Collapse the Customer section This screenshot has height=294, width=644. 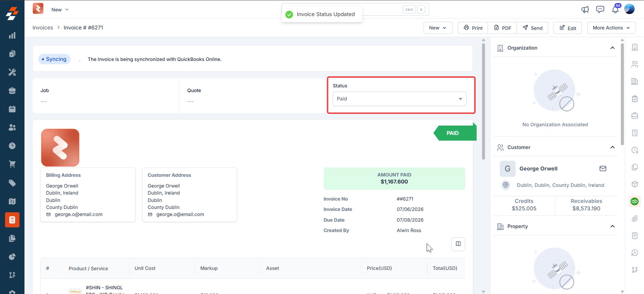[612, 147]
